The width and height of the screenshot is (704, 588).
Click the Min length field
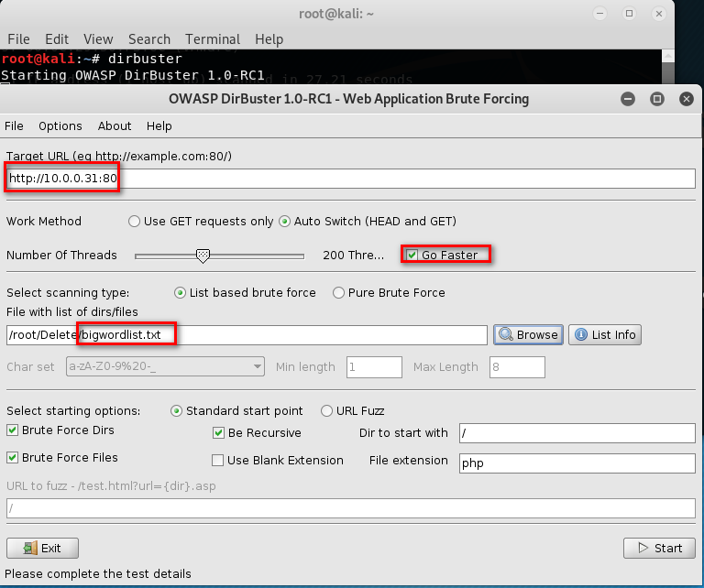pyautogui.click(x=374, y=367)
